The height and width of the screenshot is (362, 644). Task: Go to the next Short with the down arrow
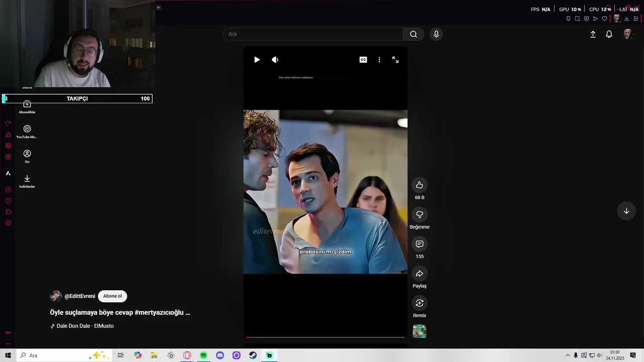tap(626, 211)
